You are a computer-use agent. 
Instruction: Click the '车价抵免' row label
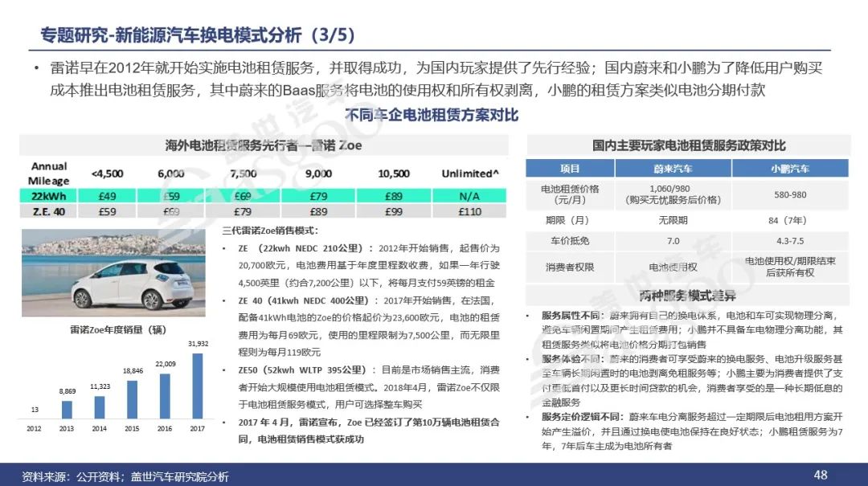pos(570,241)
